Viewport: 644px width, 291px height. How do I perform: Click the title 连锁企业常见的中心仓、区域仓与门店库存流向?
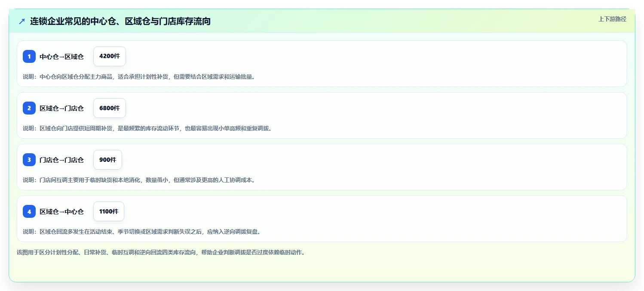point(120,21)
